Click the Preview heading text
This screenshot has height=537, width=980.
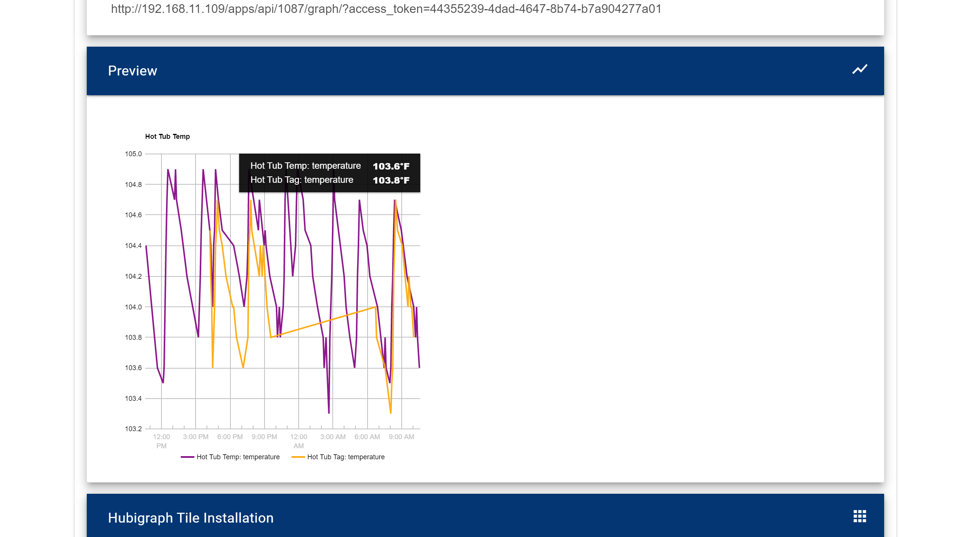pos(132,71)
